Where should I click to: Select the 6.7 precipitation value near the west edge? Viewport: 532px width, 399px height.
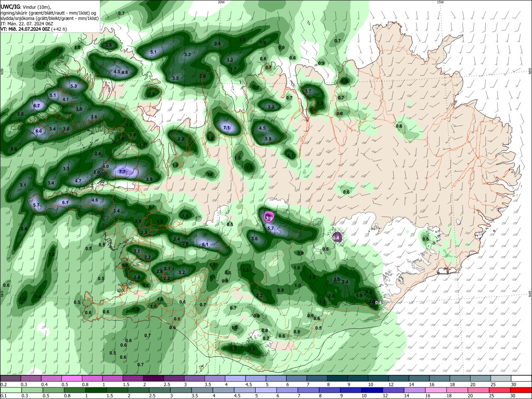[x=37, y=106]
